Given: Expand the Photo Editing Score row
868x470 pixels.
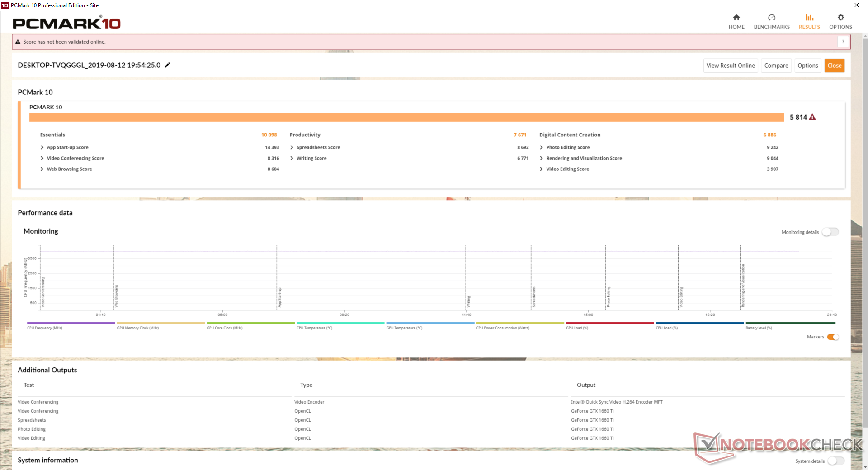Looking at the screenshot, I should 541,147.
